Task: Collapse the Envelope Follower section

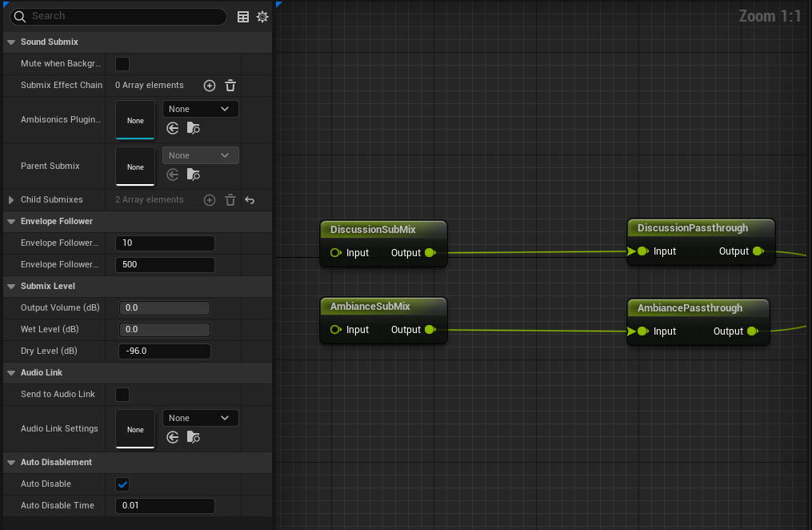Action: click(x=11, y=221)
